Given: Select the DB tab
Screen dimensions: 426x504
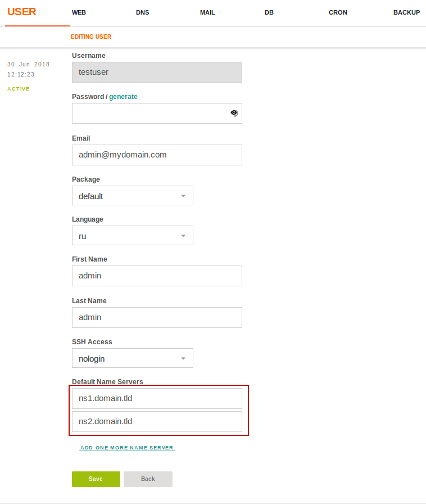Looking at the screenshot, I should 269,12.
